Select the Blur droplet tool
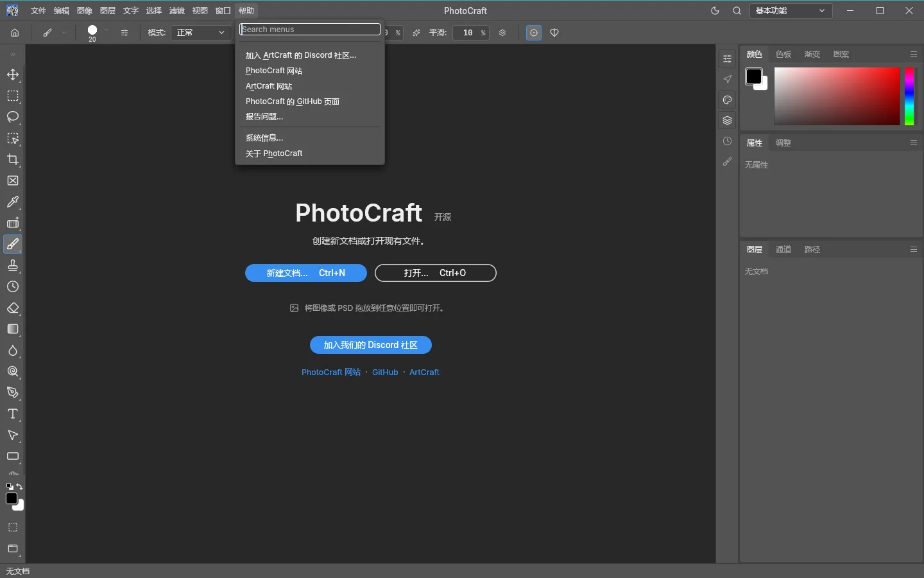The image size is (924, 578). tap(13, 350)
